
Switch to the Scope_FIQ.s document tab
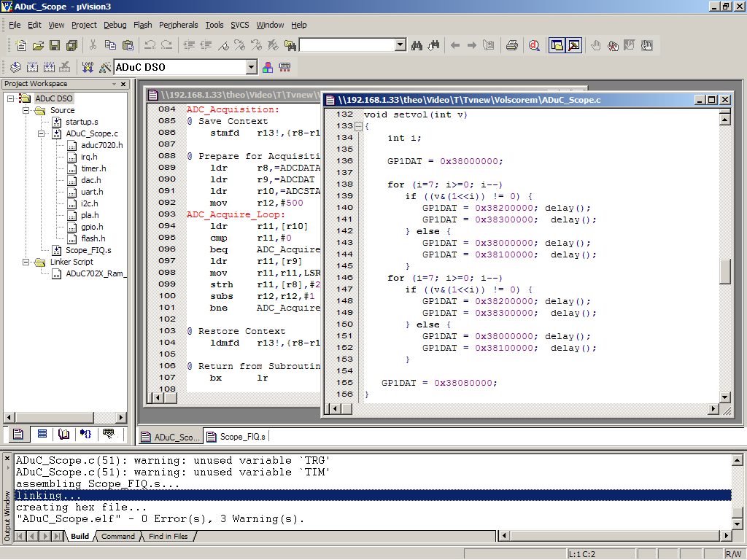click(237, 437)
